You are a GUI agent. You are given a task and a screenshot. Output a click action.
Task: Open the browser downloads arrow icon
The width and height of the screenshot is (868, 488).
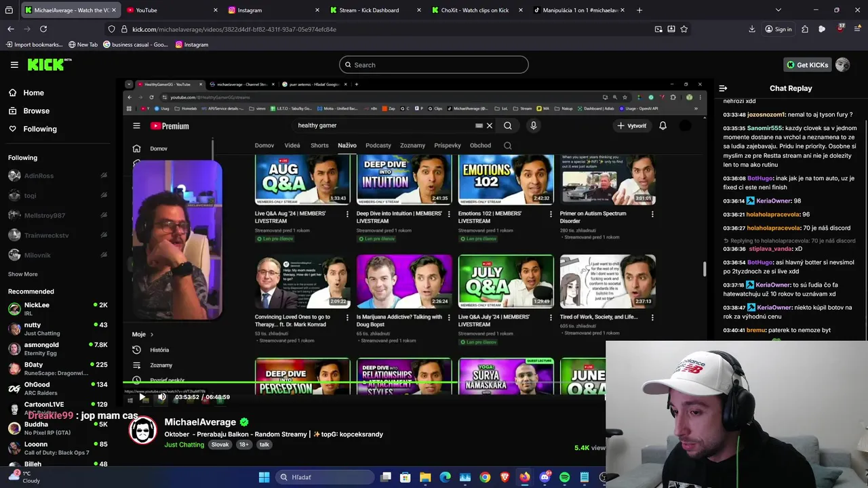tap(751, 29)
